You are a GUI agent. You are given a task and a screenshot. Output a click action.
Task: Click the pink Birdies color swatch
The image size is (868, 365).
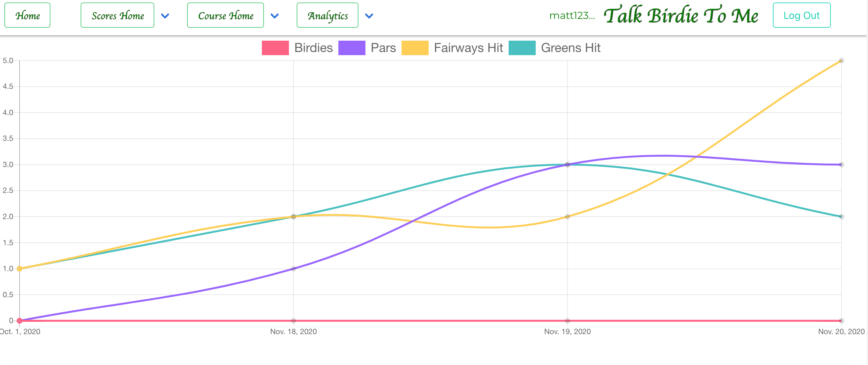275,48
